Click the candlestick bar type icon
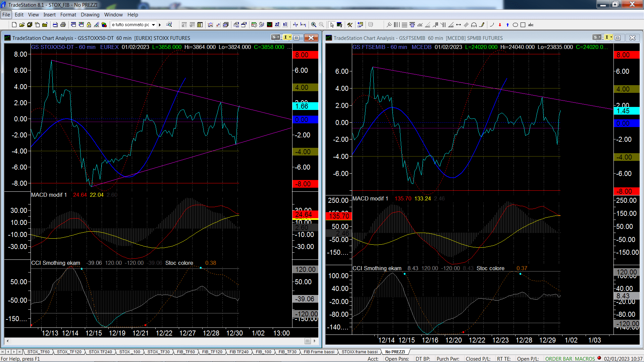The height and width of the screenshot is (362, 644). point(285,25)
